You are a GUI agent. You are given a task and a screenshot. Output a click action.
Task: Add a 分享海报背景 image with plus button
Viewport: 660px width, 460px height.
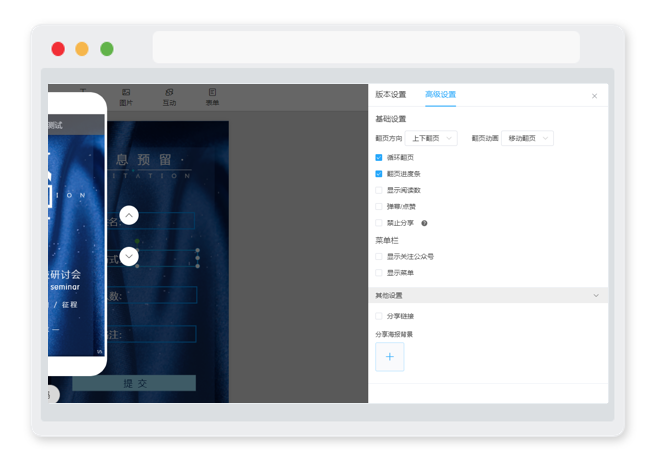pos(390,357)
